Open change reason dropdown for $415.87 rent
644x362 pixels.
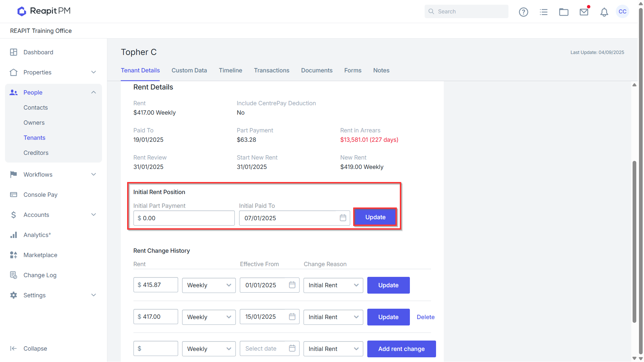click(x=333, y=285)
